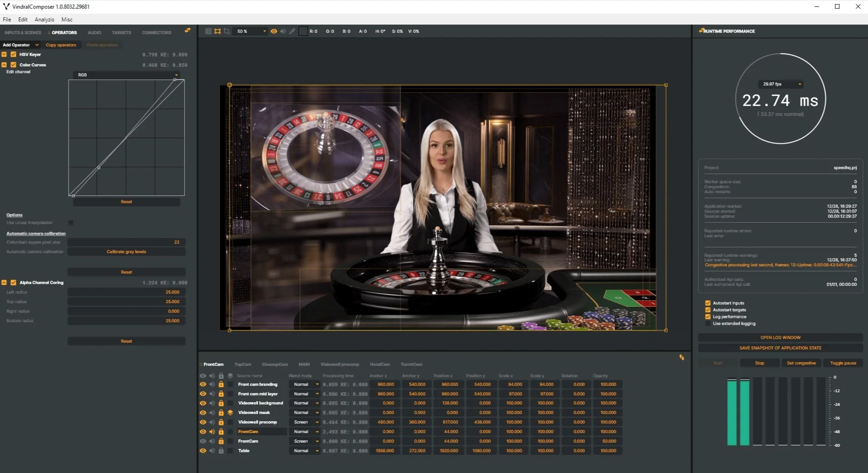Switch to the TopCam tab
The image size is (868, 473).
coord(242,364)
